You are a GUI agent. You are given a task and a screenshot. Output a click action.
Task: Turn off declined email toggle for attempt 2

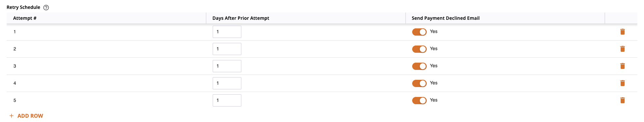(x=419, y=49)
